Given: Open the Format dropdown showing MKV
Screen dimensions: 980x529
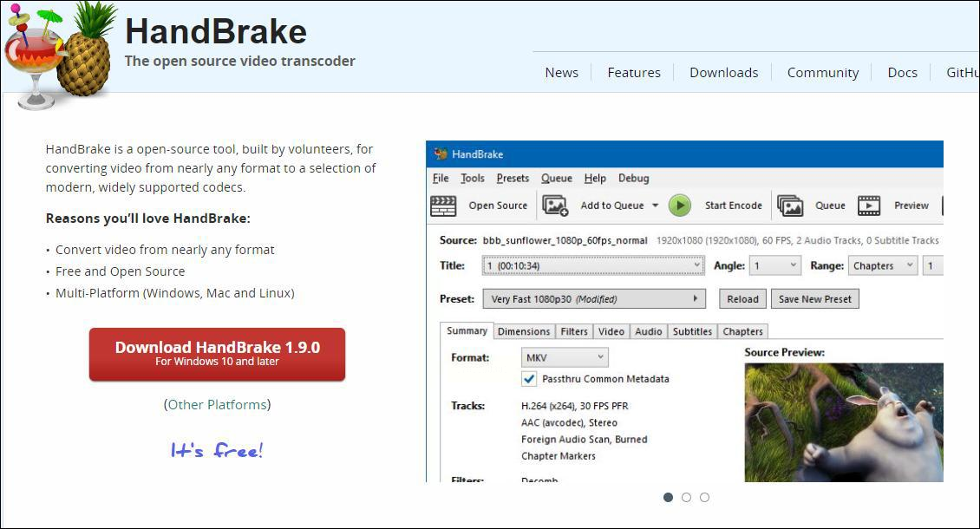Looking at the screenshot, I should [565, 357].
